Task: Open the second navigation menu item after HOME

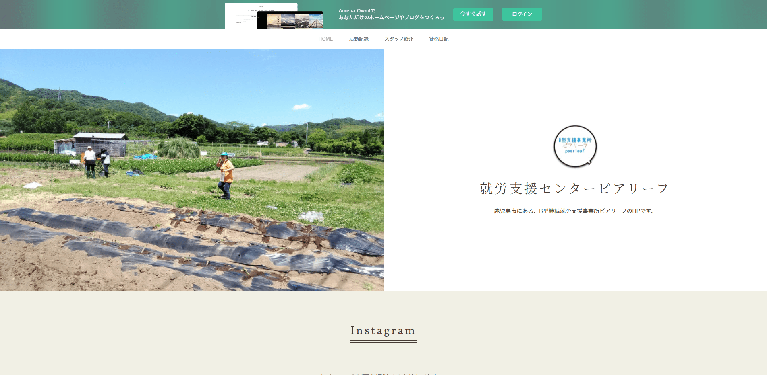Action: pyautogui.click(x=359, y=39)
